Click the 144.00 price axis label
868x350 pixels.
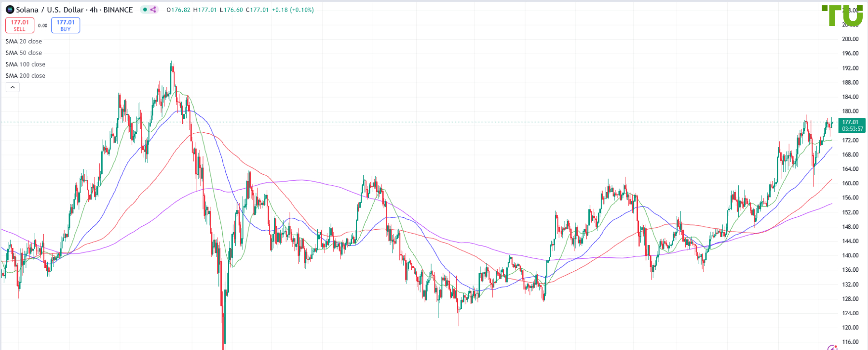[850, 241]
